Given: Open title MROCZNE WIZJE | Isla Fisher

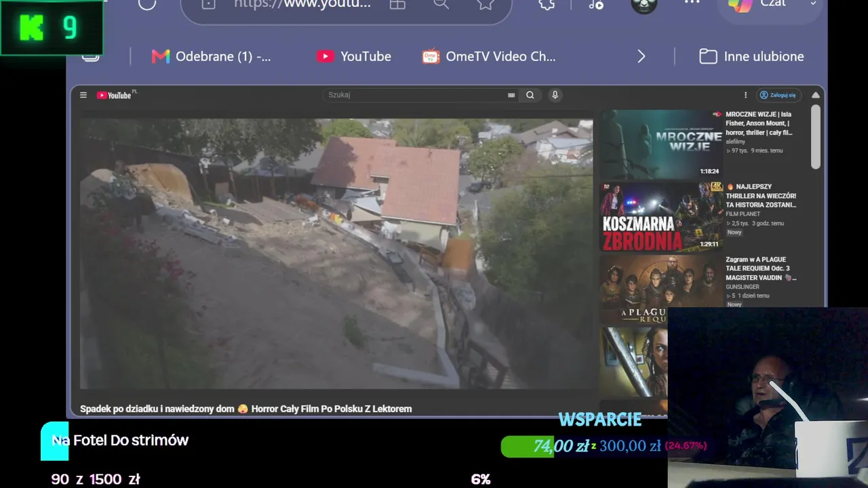Looking at the screenshot, I should tap(759, 123).
